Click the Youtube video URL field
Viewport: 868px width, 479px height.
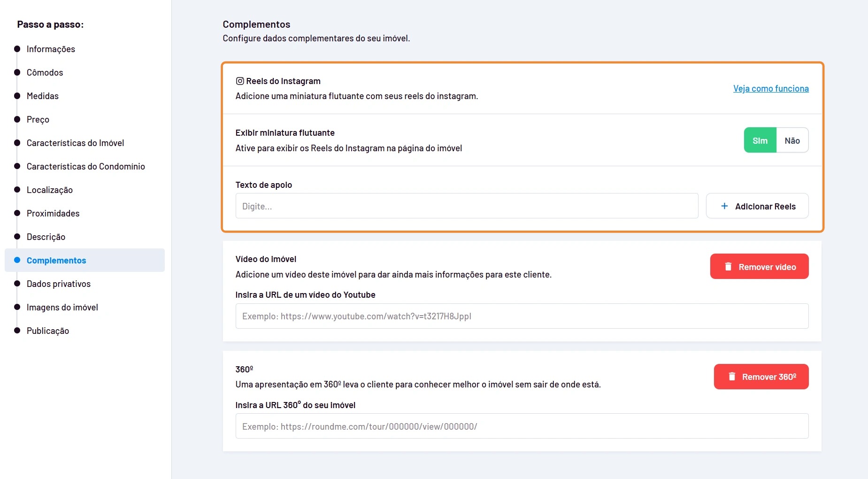tap(522, 316)
